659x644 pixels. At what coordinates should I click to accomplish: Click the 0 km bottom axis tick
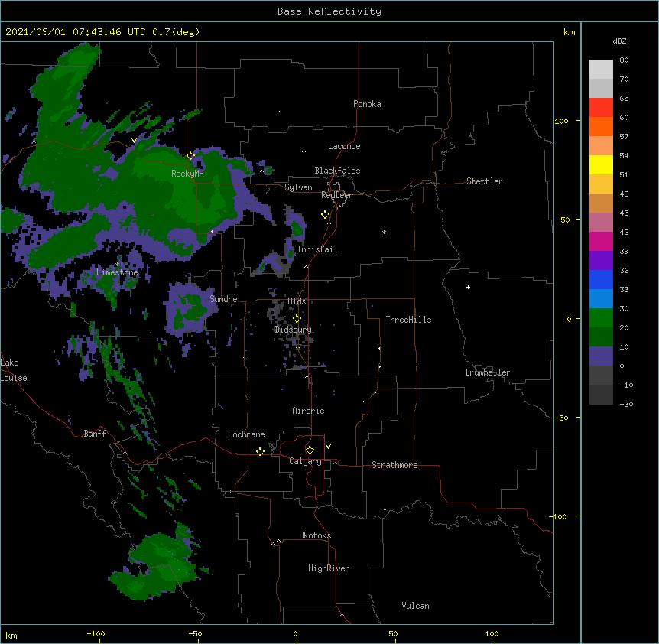pyautogui.click(x=295, y=634)
